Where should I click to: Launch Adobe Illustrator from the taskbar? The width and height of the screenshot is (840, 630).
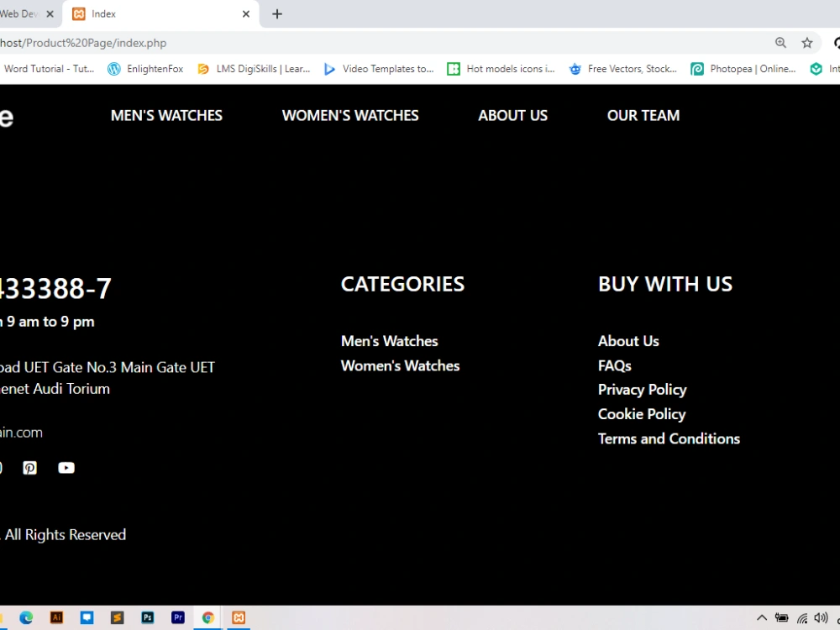coord(56,617)
